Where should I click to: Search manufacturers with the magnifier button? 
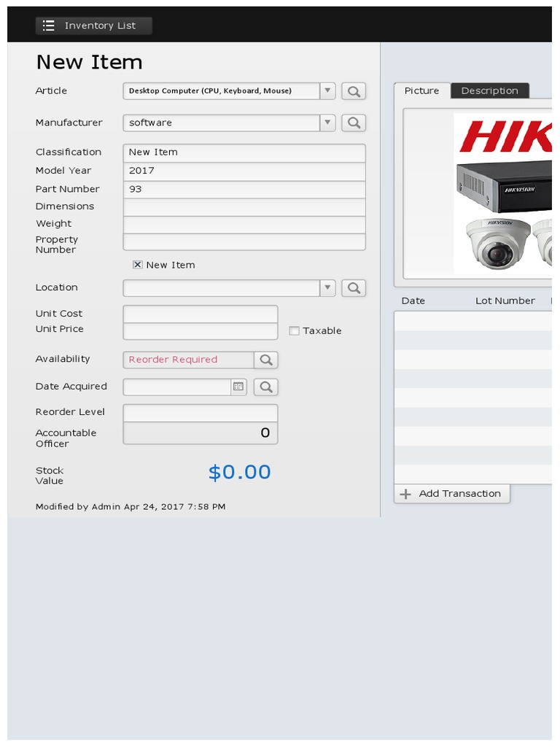354,123
